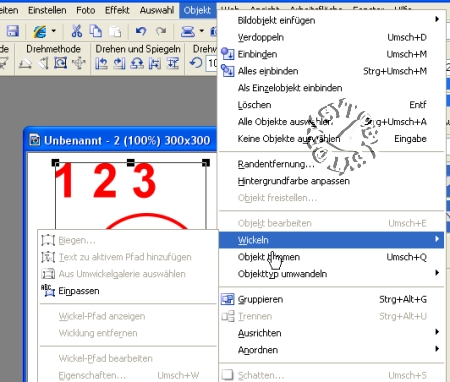Click the top-right selection handle
Screen dimensions: 450x382
(206, 163)
